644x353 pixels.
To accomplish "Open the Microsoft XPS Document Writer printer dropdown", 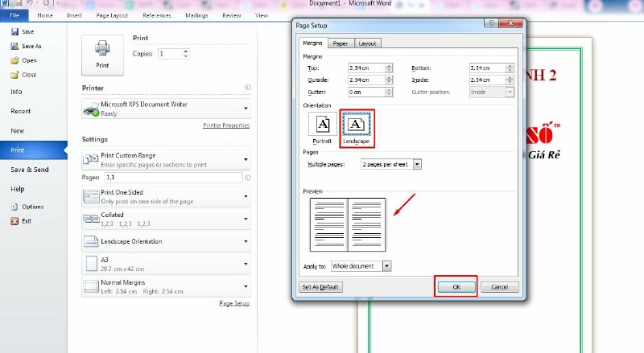I will click(x=246, y=109).
